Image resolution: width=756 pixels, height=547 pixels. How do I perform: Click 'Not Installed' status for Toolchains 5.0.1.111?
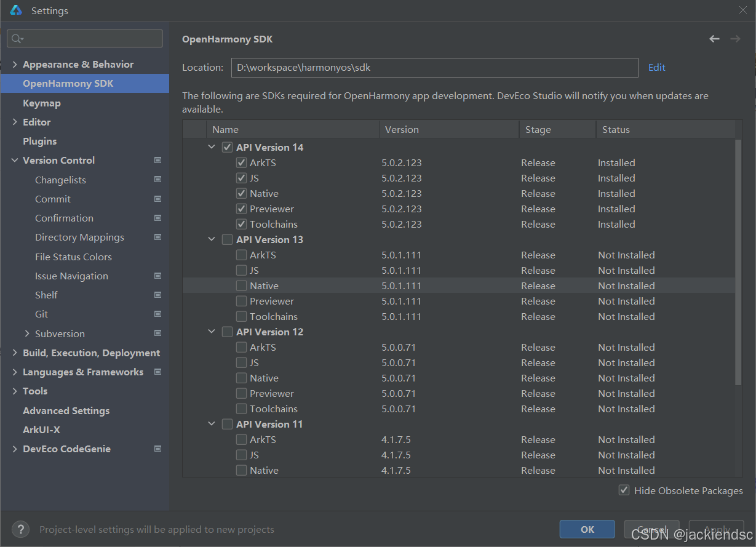point(626,316)
